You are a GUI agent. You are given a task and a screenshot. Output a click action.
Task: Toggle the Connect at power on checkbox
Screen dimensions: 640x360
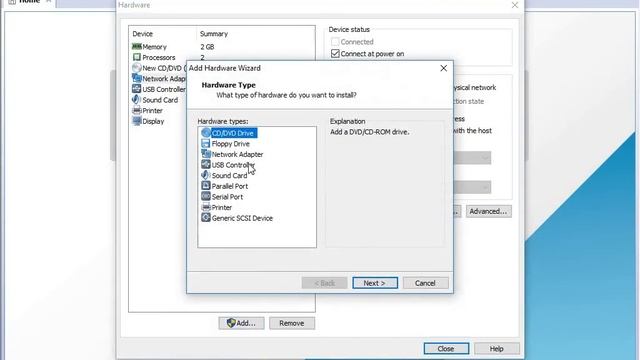[x=335, y=54]
